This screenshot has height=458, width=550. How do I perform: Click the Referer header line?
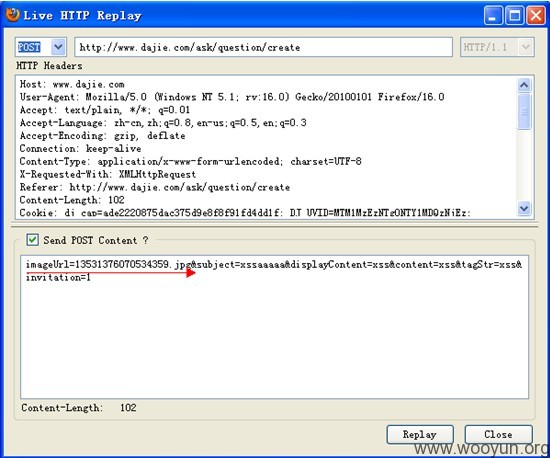point(155,187)
